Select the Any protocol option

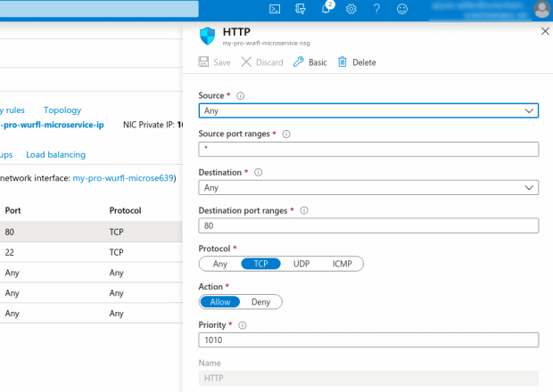[220, 264]
